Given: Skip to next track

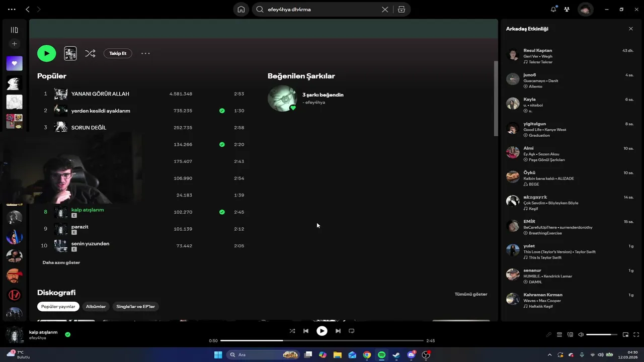Looking at the screenshot, I should tap(338, 331).
